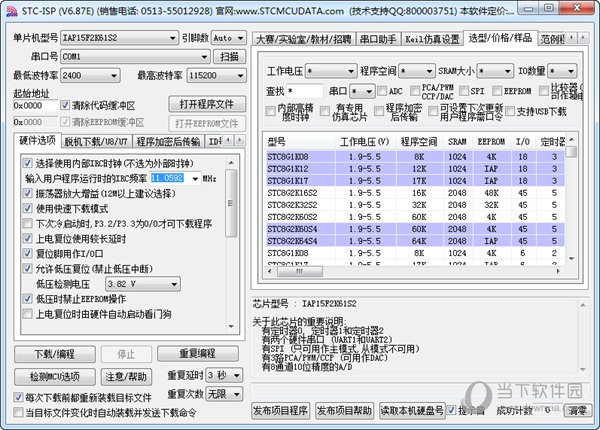Enable 当目标文件变化时自动装载 checkbox
This screenshot has width=600, height=430.
(x=18, y=412)
